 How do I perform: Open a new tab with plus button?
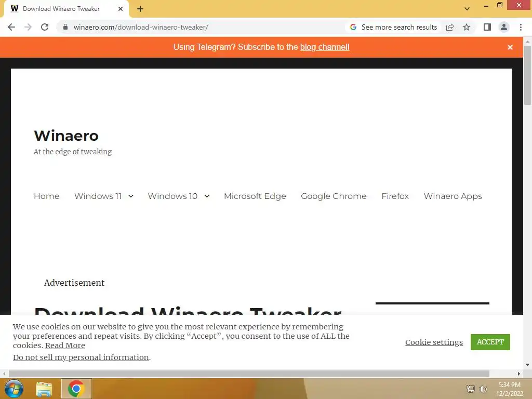140,9
